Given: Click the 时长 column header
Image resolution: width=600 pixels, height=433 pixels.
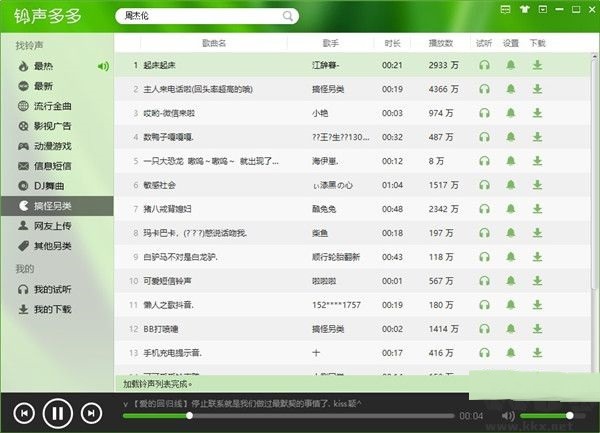Looking at the screenshot, I should pyautogui.click(x=392, y=43).
